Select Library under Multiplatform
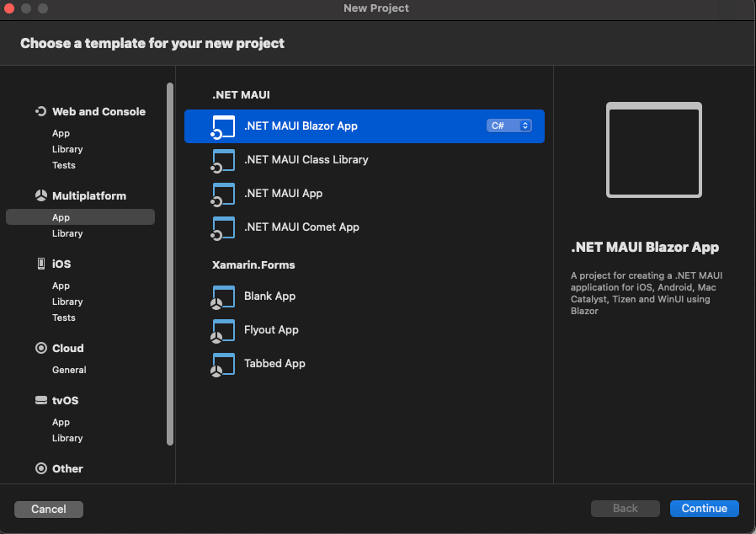This screenshot has width=756, height=534. coord(67,233)
